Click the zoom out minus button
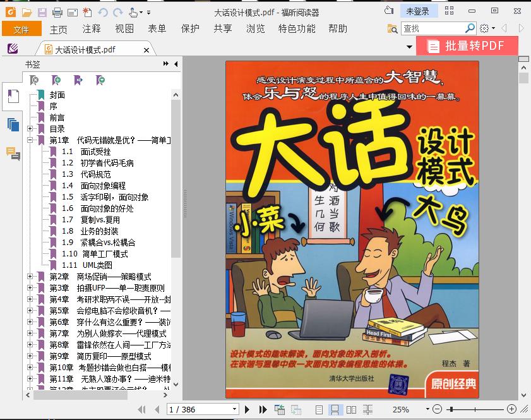The width and height of the screenshot is (531, 420). click(x=437, y=409)
